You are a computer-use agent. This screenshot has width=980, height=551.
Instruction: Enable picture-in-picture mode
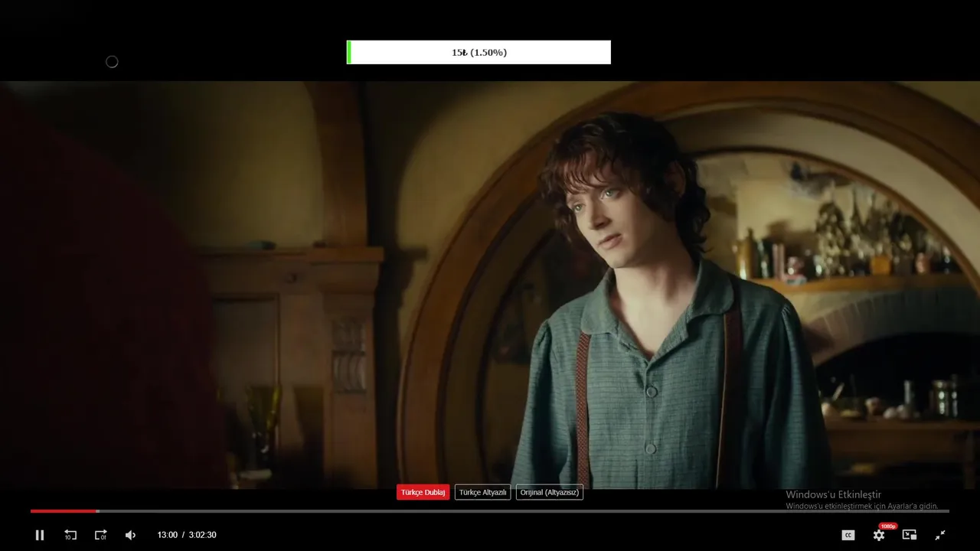(910, 535)
